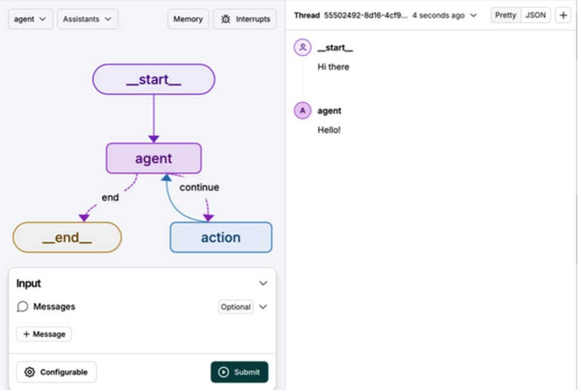Select the agent node in graph
This screenshot has height=392, width=581.
153,158
